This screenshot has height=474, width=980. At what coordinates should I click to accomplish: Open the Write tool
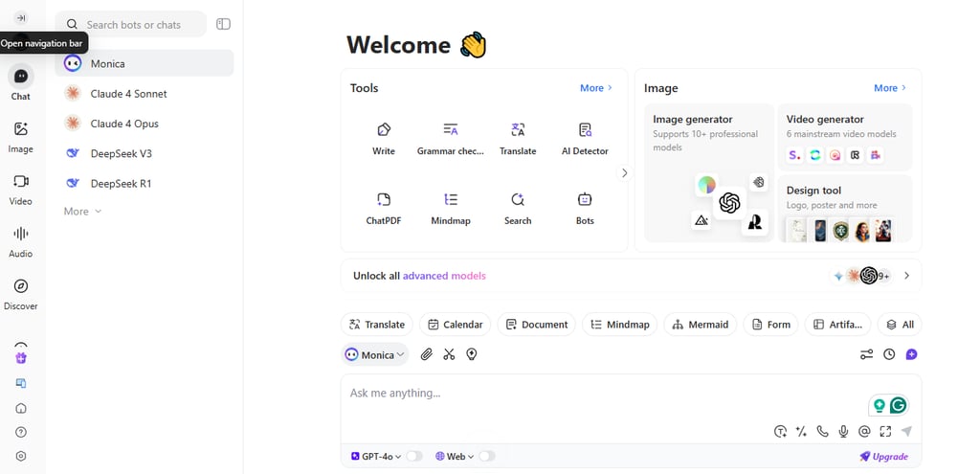(384, 139)
